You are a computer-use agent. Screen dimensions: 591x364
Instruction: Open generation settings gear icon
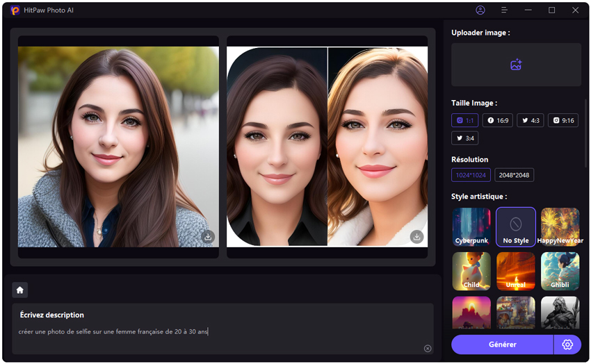(567, 345)
